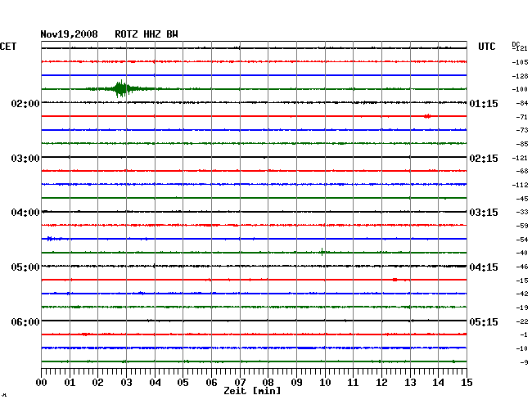Viewport: 532px width, 404px height.
Task: Click the DC offset value -84
Action: [x=522, y=103]
